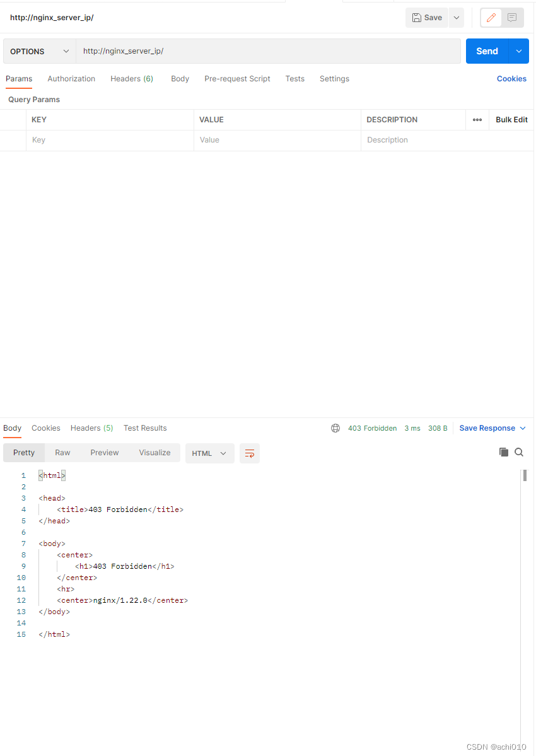Send the request
536x756 pixels.
(x=487, y=51)
